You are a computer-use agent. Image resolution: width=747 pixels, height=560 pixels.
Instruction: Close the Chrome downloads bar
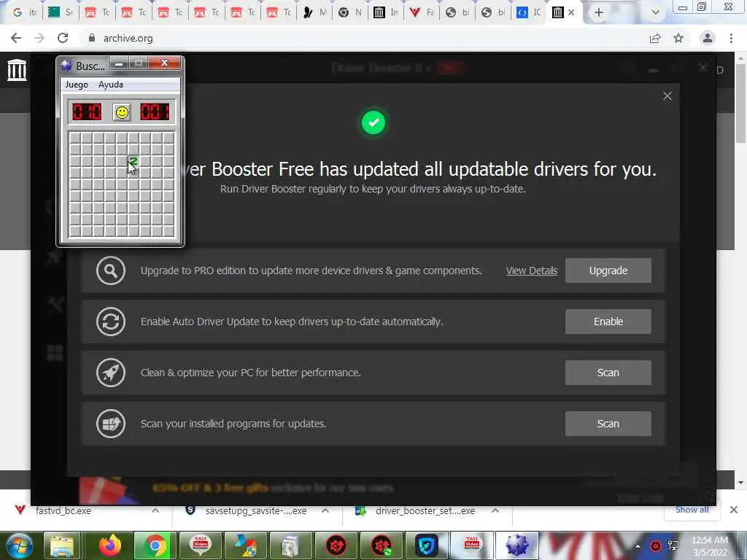click(x=734, y=510)
